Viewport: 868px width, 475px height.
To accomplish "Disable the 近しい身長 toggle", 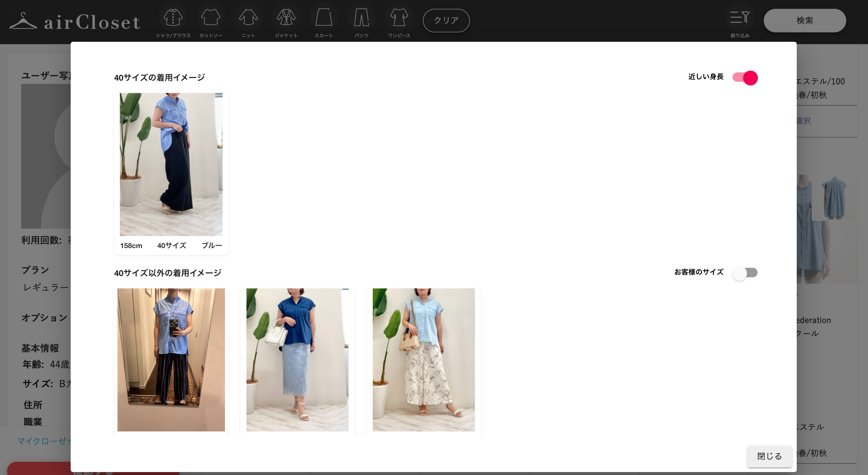I will coord(745,78).
